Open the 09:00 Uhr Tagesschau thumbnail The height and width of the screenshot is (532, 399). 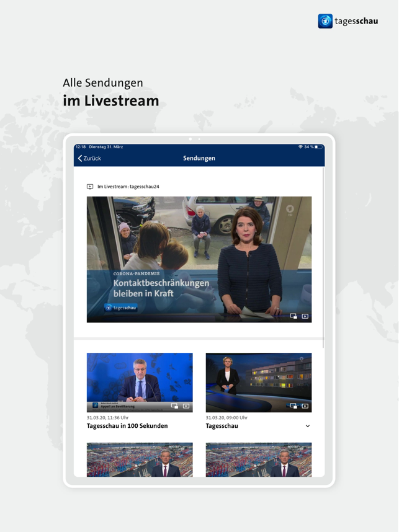tap(258, 383)
